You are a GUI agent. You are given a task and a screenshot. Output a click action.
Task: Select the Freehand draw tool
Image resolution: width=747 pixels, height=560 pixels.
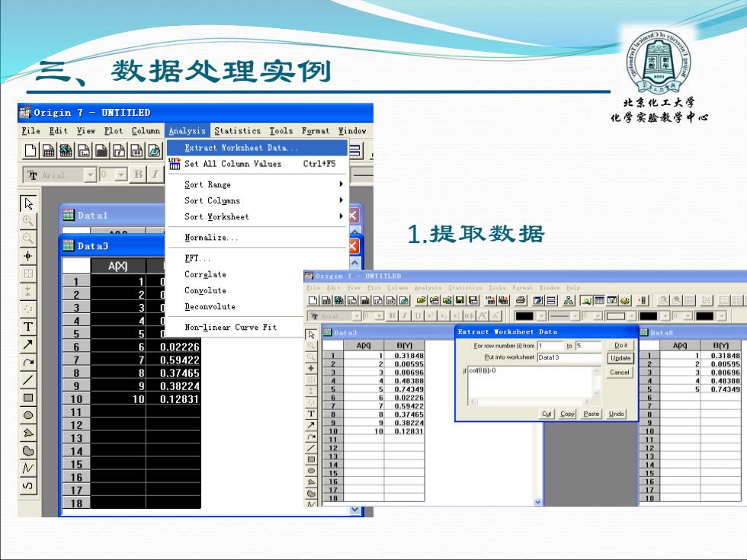pos(28,485)
